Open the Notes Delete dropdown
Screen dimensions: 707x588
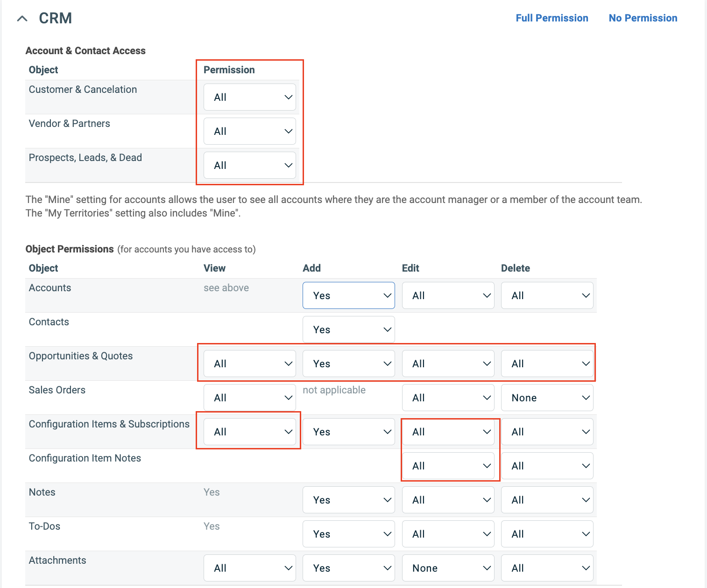tap(547, 499)
